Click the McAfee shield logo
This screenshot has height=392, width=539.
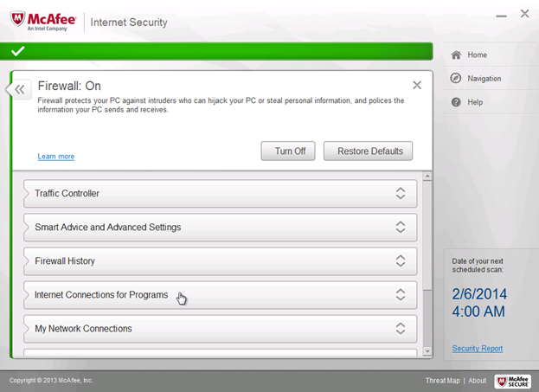pos(18,19)
